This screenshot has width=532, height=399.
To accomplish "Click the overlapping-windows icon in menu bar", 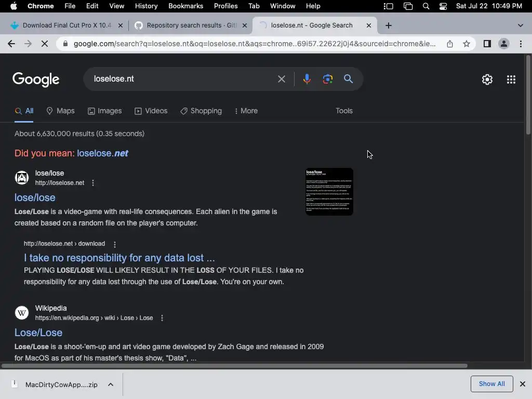I will coord(408,6).
